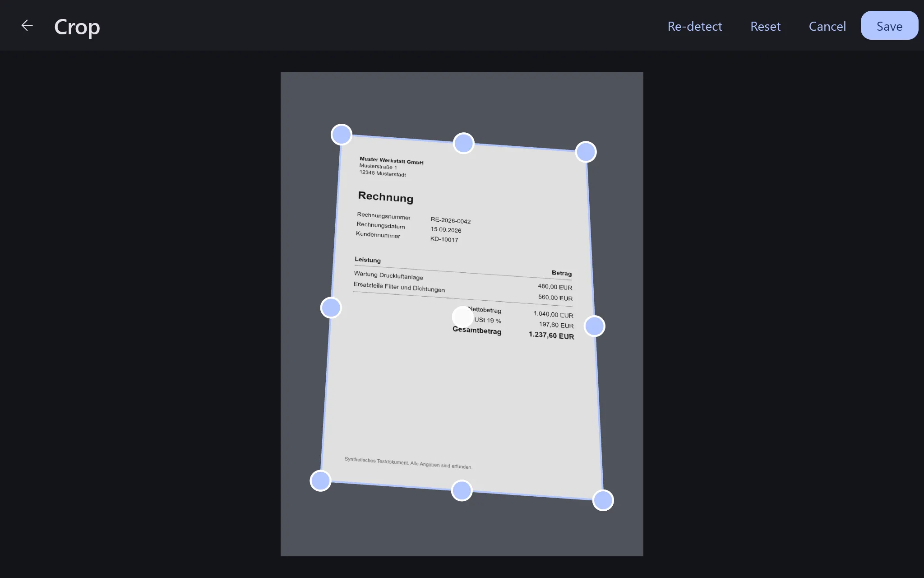Image resolution: width=924 pixels, height=578 pixels.
Task: Reset the crop selection
Action: click(765, 26)
